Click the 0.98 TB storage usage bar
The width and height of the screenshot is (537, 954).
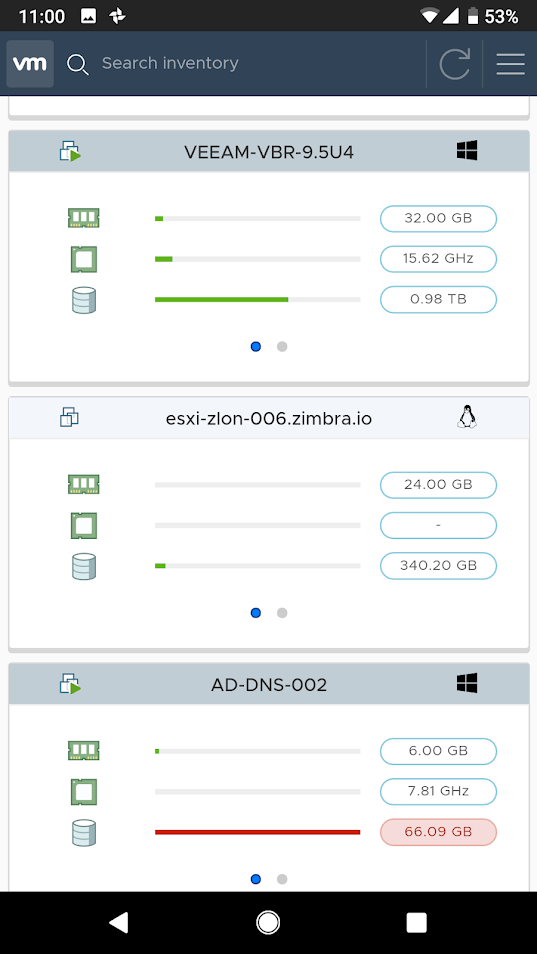(257, 299)
